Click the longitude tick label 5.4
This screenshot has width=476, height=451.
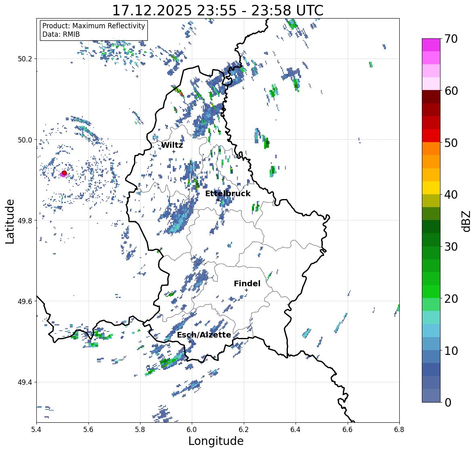tap(36, 430)
